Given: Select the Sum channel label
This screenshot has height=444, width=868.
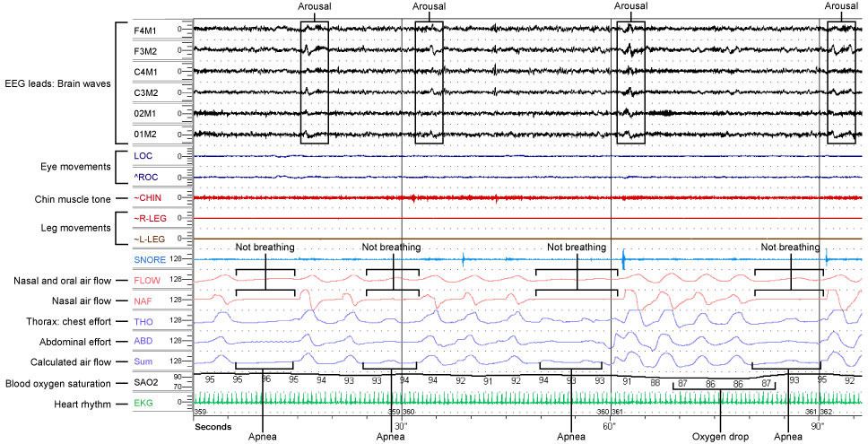Looking at the screenshot, I should pos(142,362).
